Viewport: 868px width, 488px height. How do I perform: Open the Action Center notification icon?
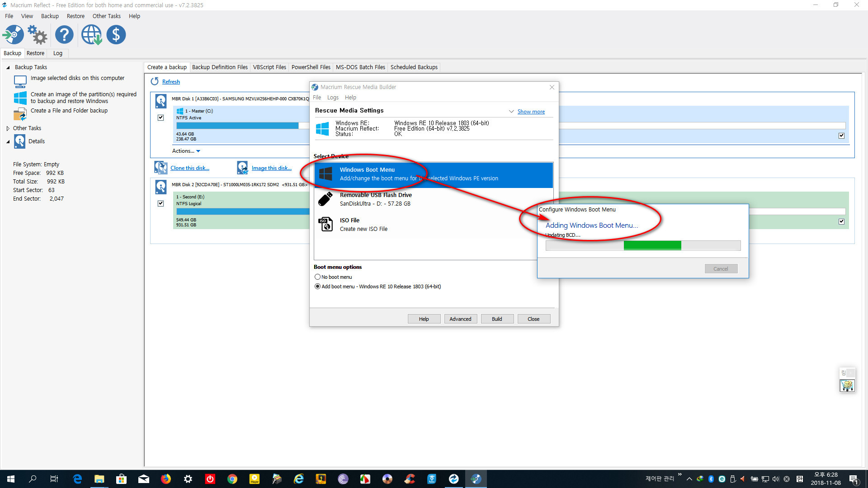pyautogui.click(x=854, y=479)
